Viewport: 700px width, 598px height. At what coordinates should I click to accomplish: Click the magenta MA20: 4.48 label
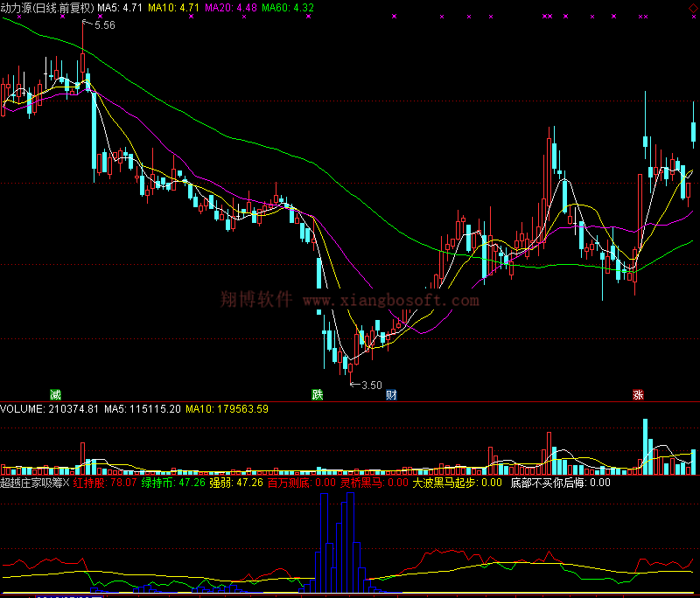click(x=231, y=7)
